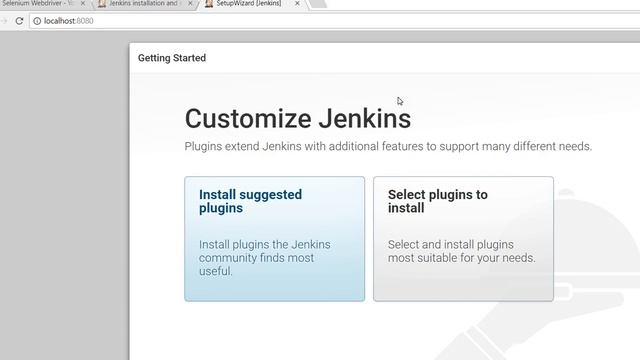Choose Install suggested plugins option

pyautogui.click(x=274, y=239)
